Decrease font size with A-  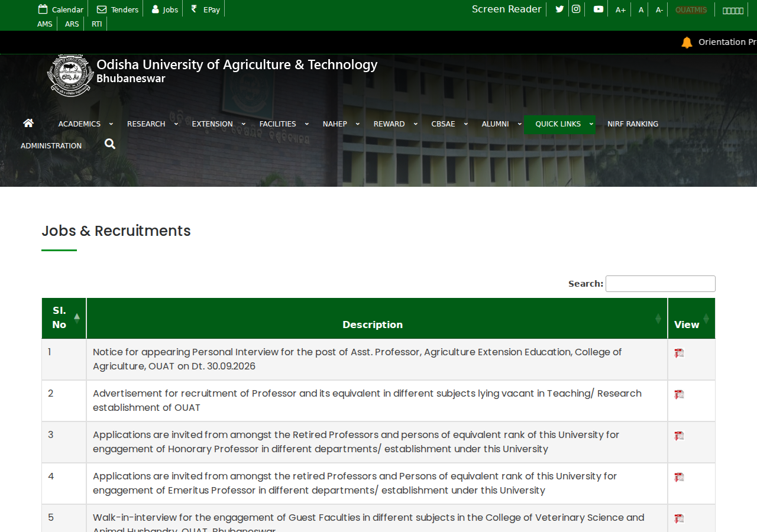point(659,10)
